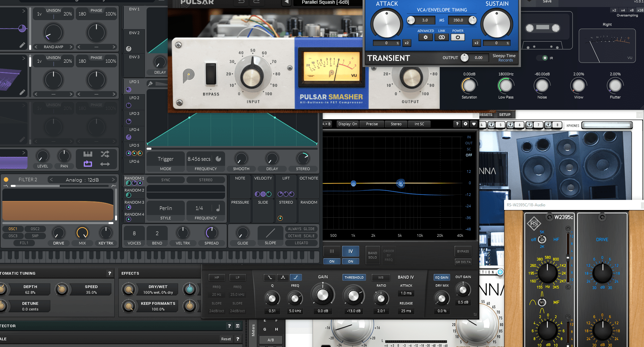Adjust the VCA envelope 3.0 ms slider

click(x=411, y=20)
